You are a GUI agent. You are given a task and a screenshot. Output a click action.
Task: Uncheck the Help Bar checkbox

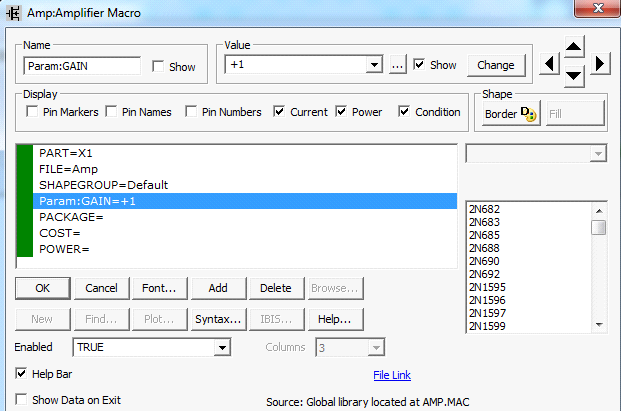click(21, 373)
